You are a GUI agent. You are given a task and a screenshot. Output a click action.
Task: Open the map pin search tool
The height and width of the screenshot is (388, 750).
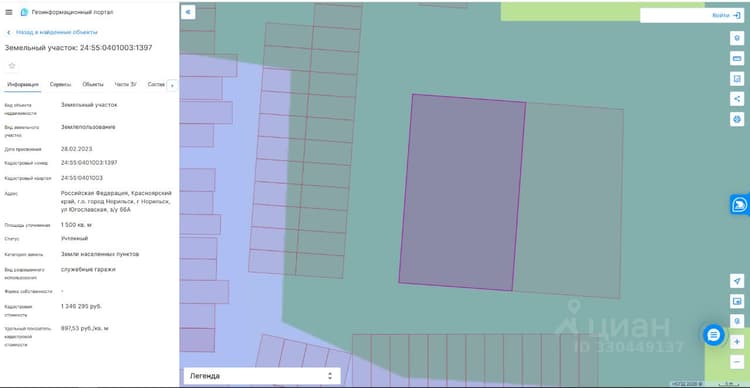737,38
